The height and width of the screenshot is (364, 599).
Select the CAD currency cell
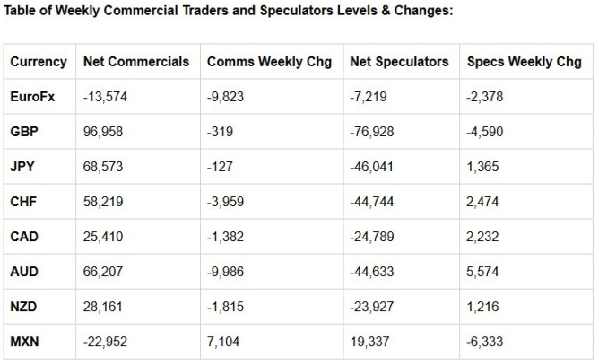pos(24,237)
